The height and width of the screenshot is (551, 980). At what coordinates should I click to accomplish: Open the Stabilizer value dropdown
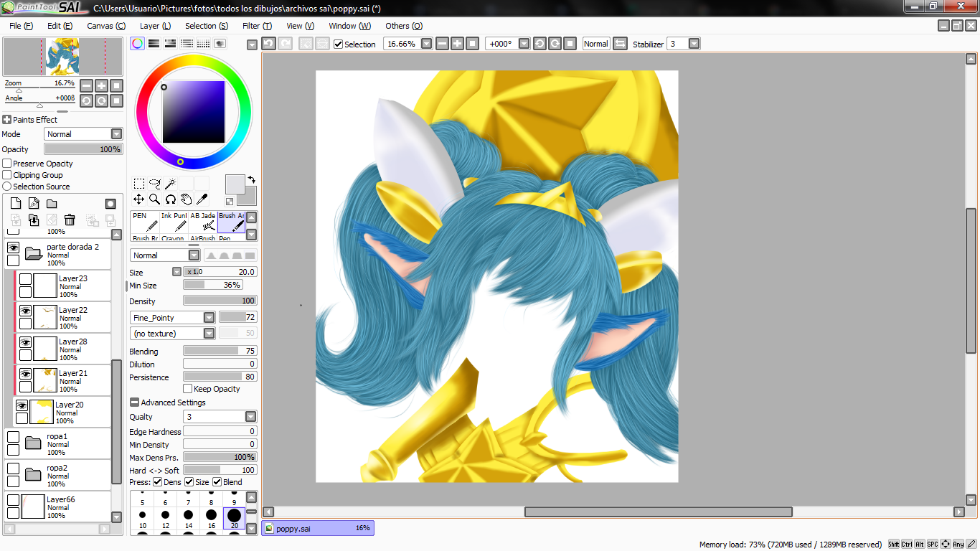click(x=694, y=44)
